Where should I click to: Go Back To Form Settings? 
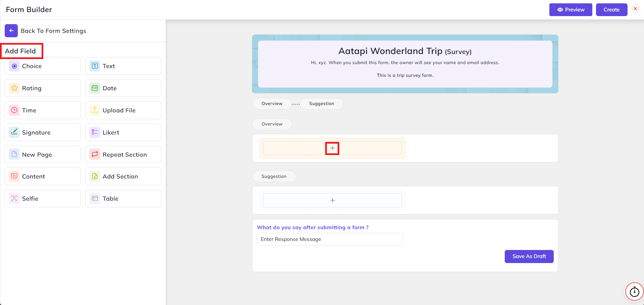click(53, 31)
